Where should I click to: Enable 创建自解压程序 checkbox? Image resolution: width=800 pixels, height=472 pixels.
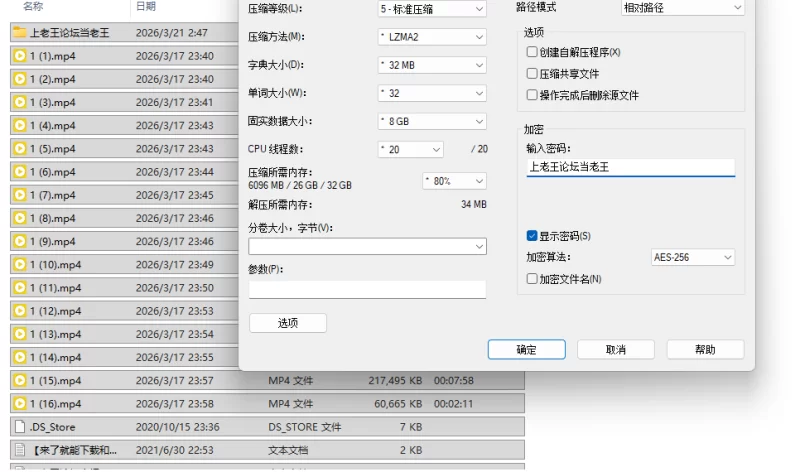point(532,52)
